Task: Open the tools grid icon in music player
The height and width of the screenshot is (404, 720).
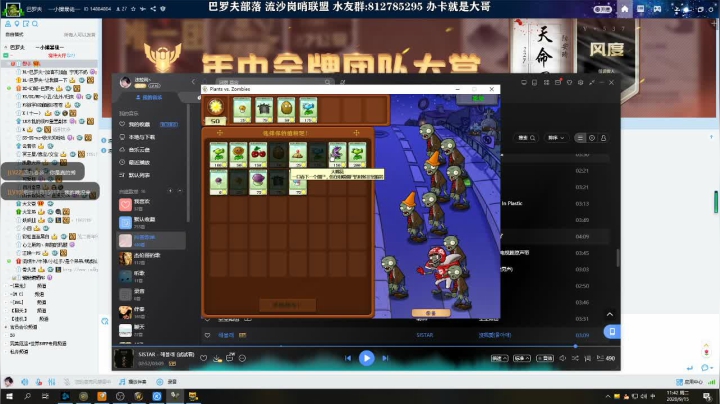Action: coord(546,83)
